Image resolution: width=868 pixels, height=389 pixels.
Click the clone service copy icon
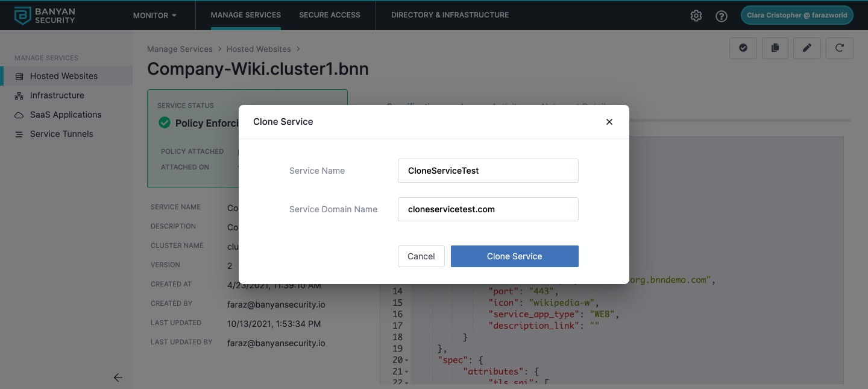coord(775,48)
